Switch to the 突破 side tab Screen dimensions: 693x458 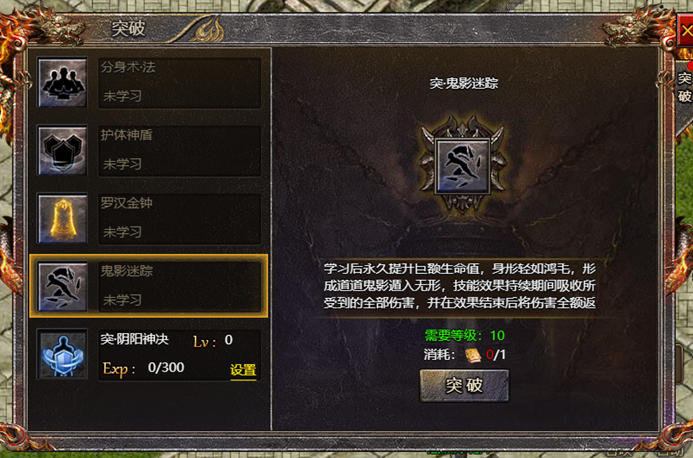[684, 87]
